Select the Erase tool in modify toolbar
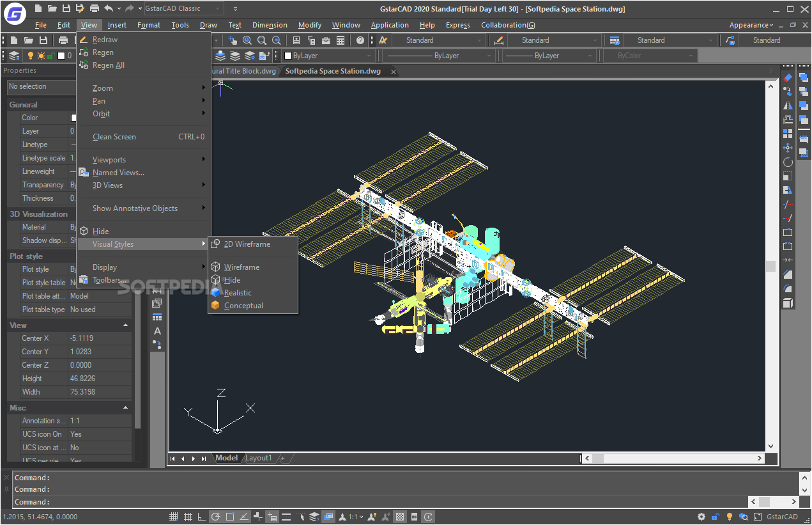The width and height of the screenshot is (812, 525). pyautogui.click(x=788, y=77)
